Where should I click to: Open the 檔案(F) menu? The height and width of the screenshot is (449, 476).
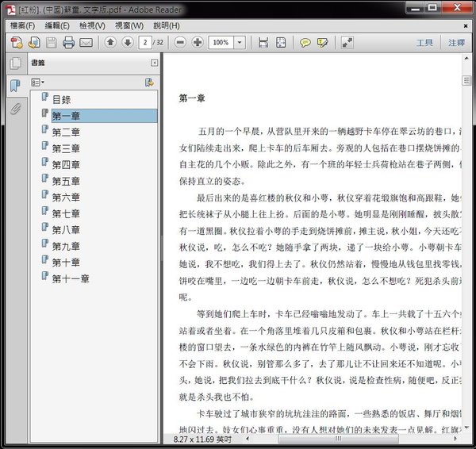click(x=23, y=25)
